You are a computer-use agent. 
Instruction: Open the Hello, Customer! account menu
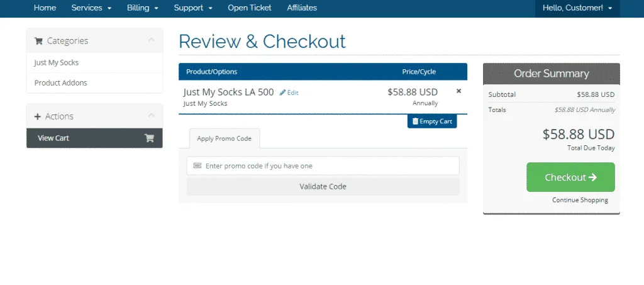click(577, 8)
